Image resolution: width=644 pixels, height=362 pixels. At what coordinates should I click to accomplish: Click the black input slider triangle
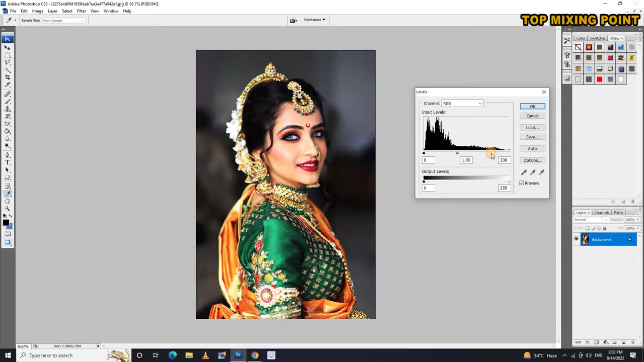click(x=424, y=153)
